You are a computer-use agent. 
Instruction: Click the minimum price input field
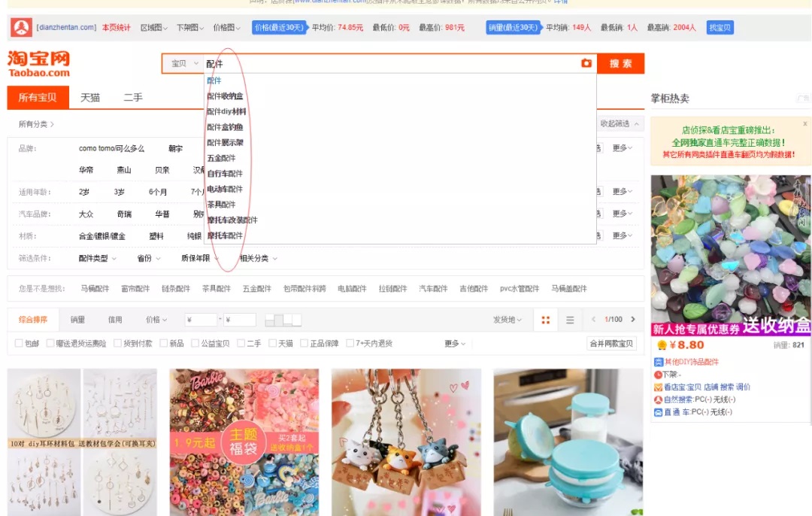[x=201, y=320]
